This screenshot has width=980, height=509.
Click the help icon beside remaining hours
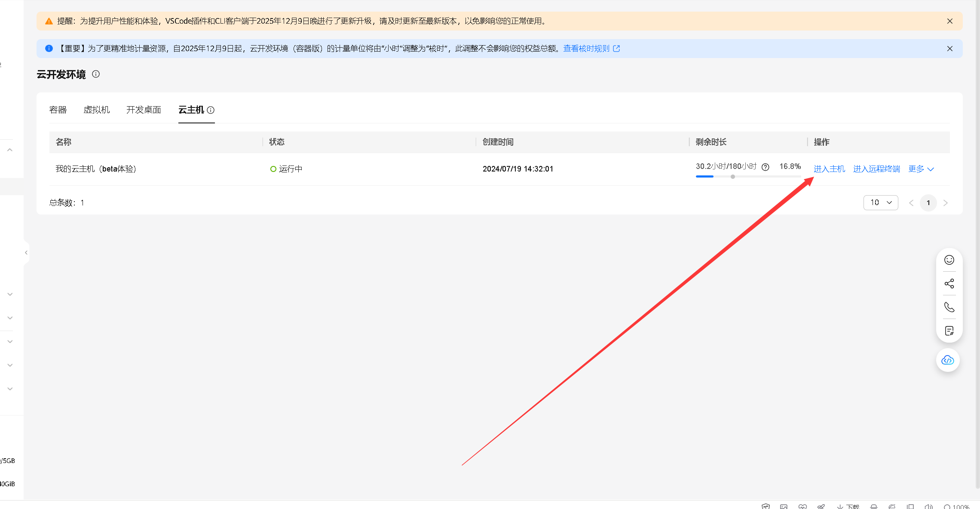(765, 167)
